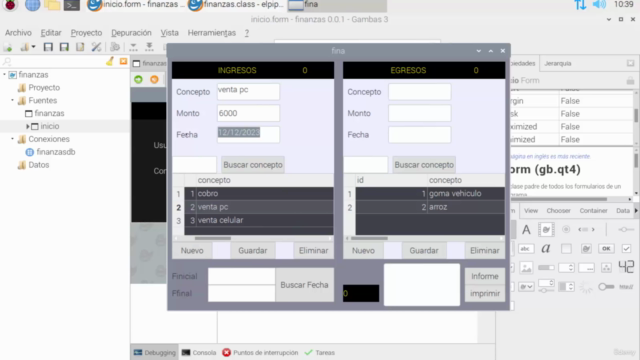
Task: Select the Label 'A' control in toolbox
Action: pos(527,230)
